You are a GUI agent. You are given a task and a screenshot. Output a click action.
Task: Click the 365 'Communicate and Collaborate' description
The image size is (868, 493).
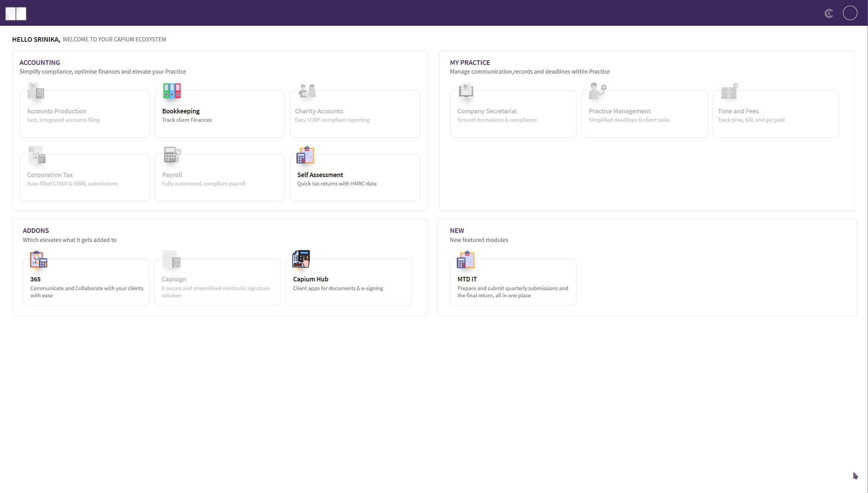(87, 292)
